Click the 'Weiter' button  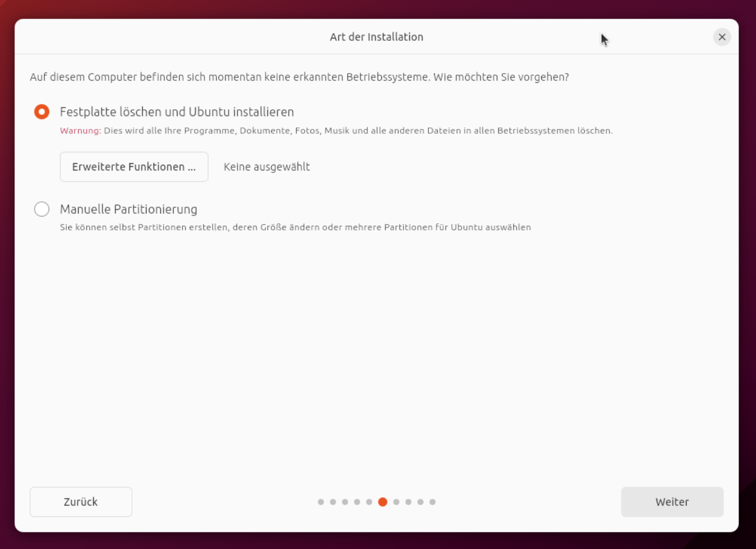672,502
